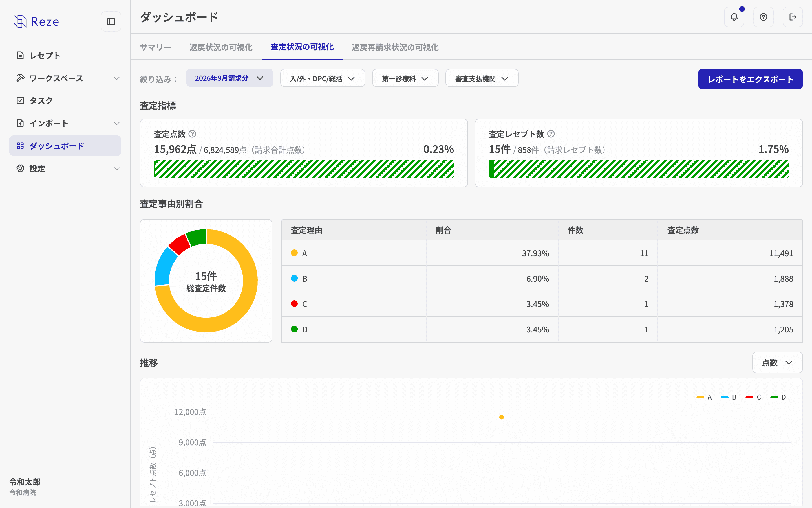The height and width of the screenshot is (508, 812).
Task: Open notifications bell icon
Action: pyautogui.click(x=734, y=17)
